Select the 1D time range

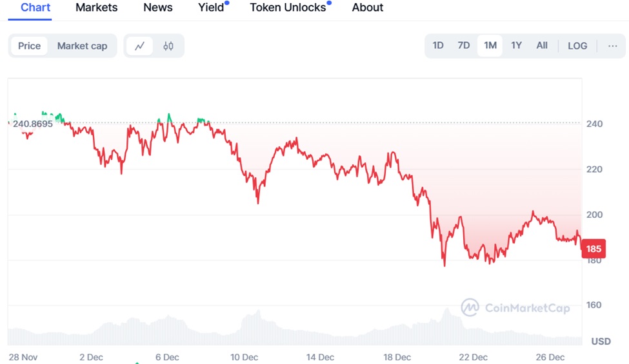pos(438,46)
